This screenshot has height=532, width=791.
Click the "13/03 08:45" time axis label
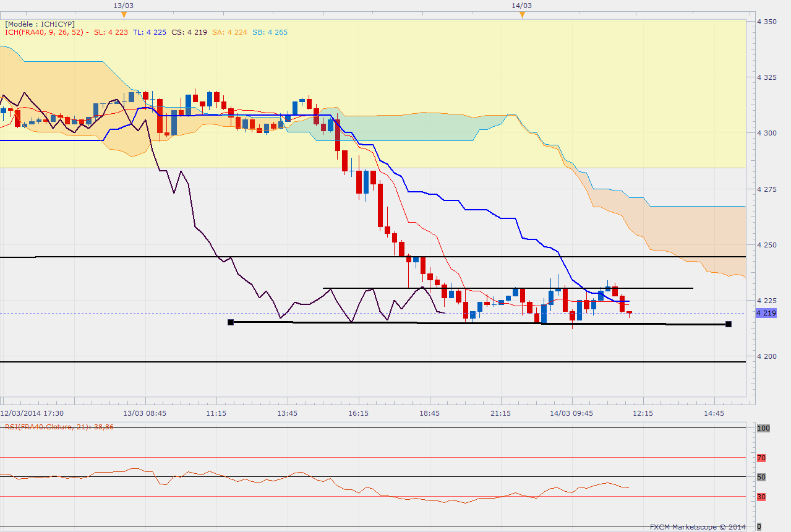tap(145, 413)
